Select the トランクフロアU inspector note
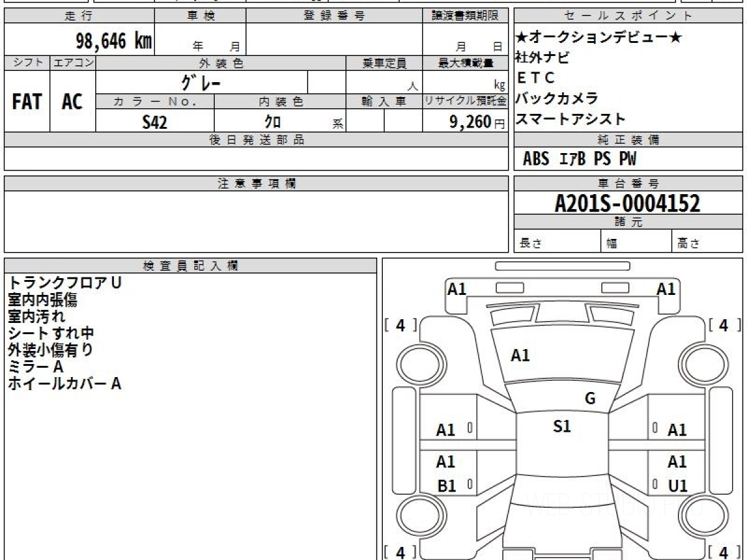 pyautogui.click(x=65, y=282)
